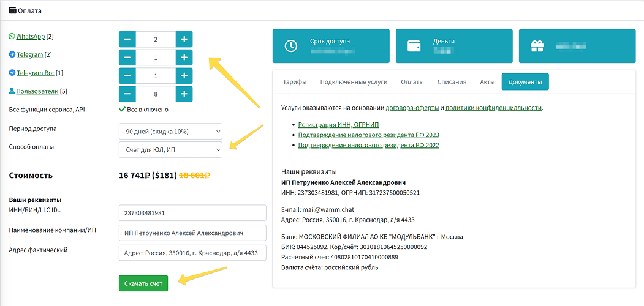644x306 pixels.
Task: Increase the Telegram count with plus
Action: pyautogui.click(x=184, y=58)
